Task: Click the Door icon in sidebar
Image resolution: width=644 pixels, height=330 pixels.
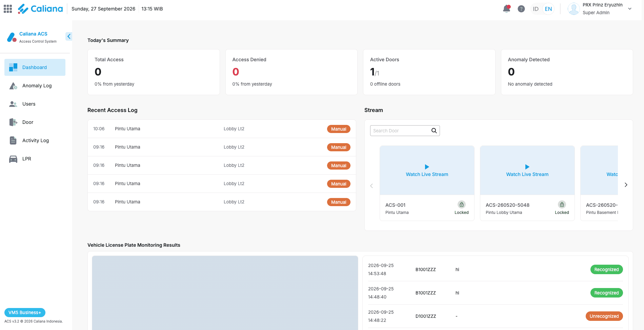Action: [13, 122]
